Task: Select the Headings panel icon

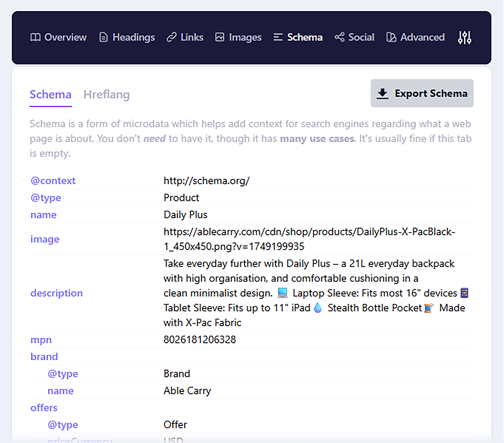Action: click(x=103, y=37)
